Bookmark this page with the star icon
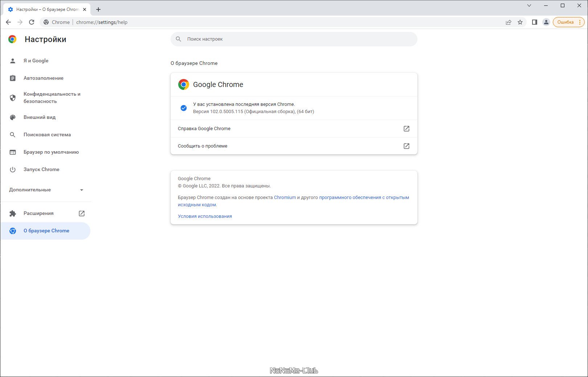The height and width of the screenshot is (377, 588). [x=520, y=22]
